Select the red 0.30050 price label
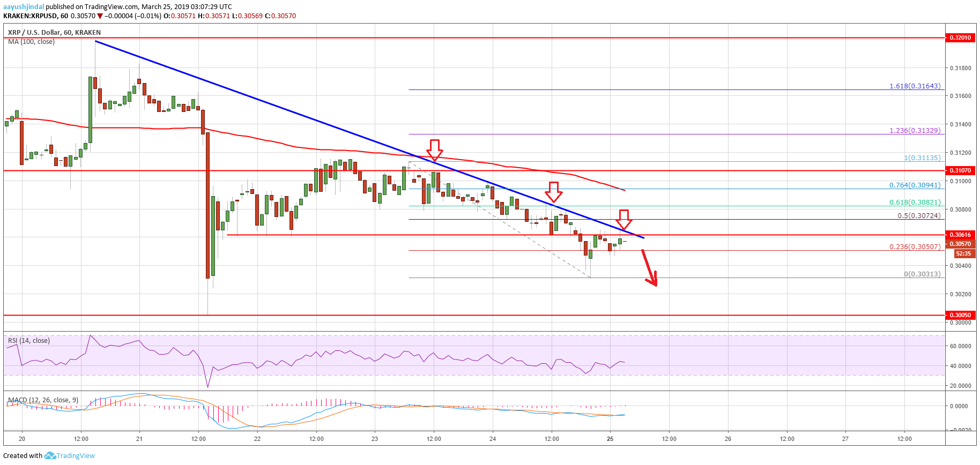This screenshot has height=465, width=980. [x=960, y=315]
